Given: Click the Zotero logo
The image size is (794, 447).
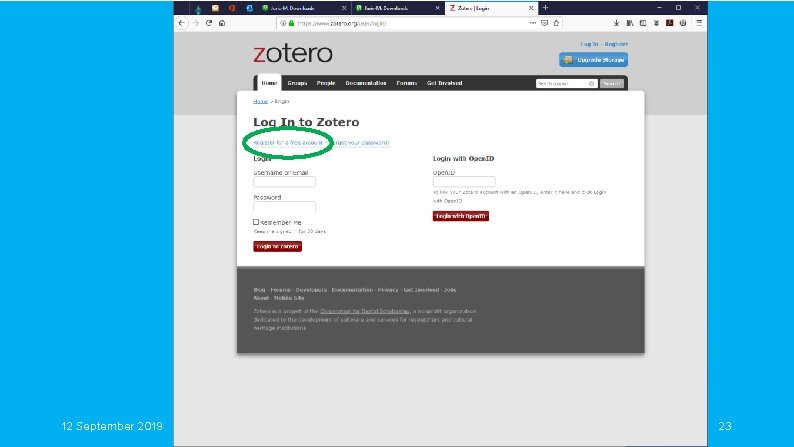Looking at the screenshot, I should click(293, 54).
